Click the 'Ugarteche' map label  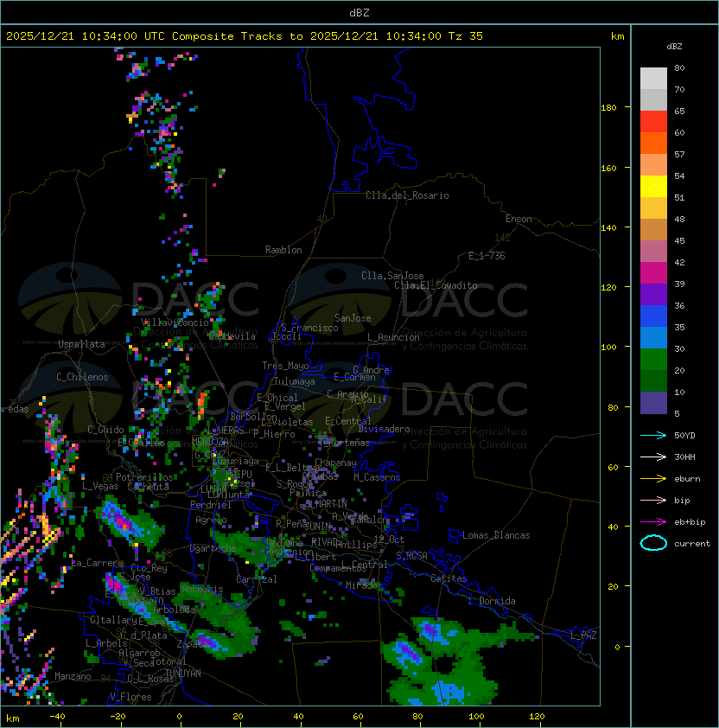coord(213,548)
